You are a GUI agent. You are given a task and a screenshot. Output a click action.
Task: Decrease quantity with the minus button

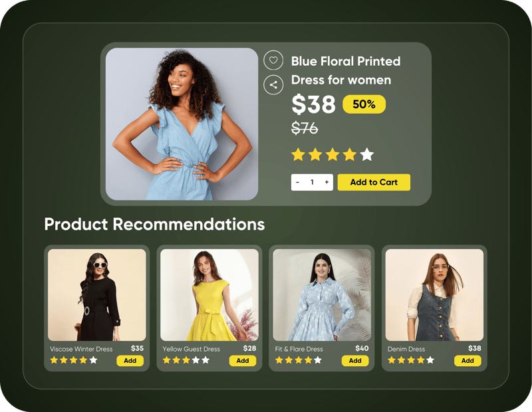click(297, 183)
